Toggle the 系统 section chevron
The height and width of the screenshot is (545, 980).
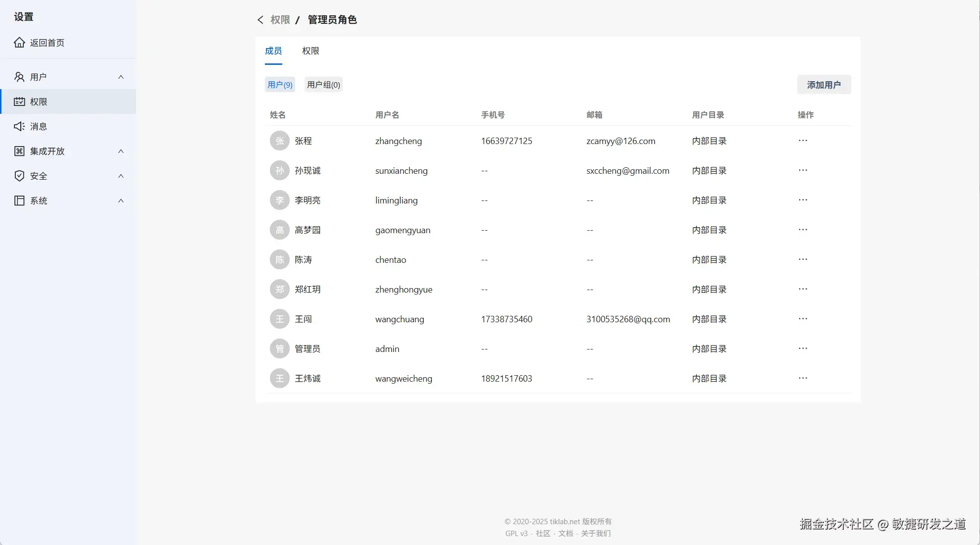coord(121,200)
